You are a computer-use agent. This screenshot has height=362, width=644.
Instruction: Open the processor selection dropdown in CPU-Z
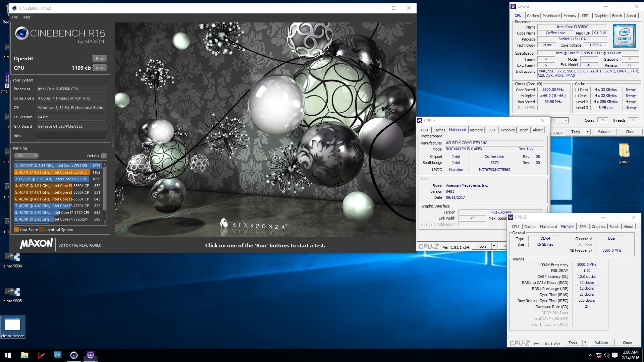point(566,121)
